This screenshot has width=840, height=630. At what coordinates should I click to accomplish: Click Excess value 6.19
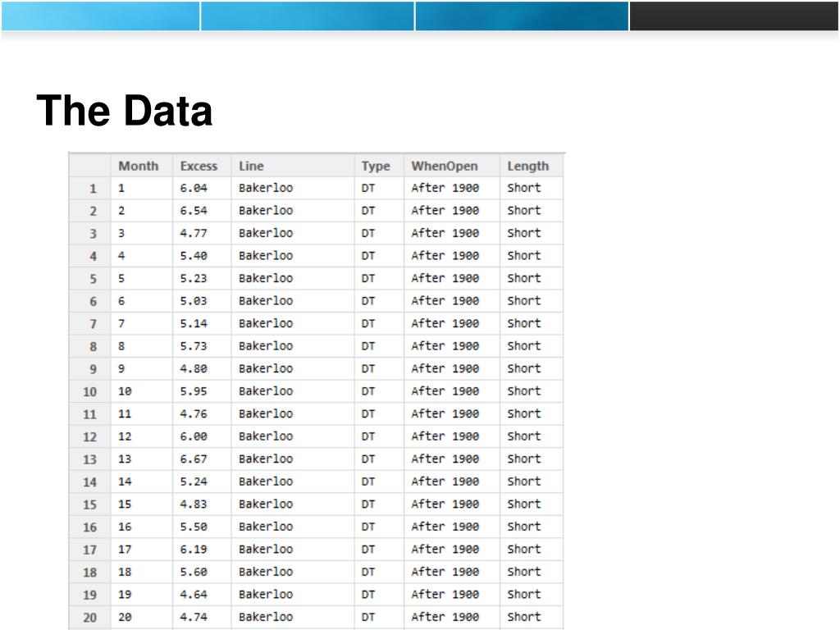coord(194,549)
